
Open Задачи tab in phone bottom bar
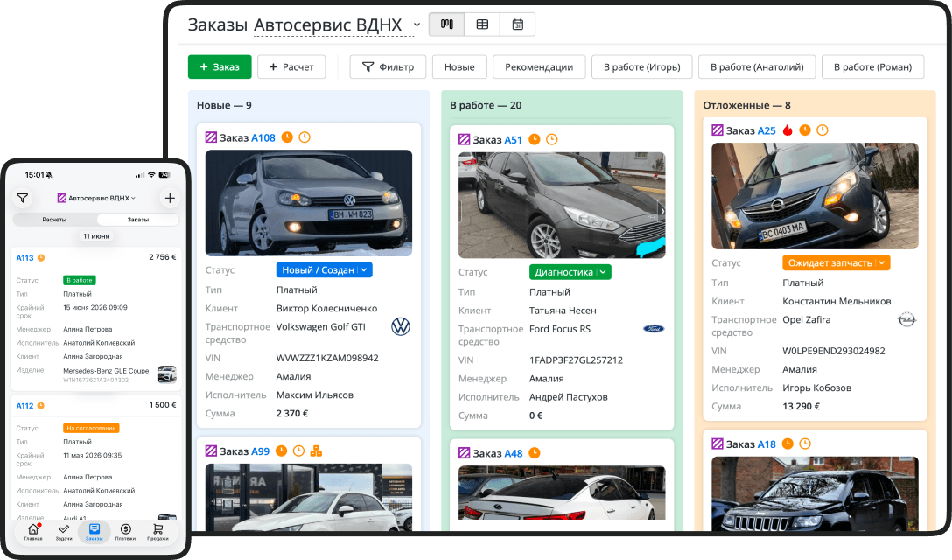(x=64, y=532)
